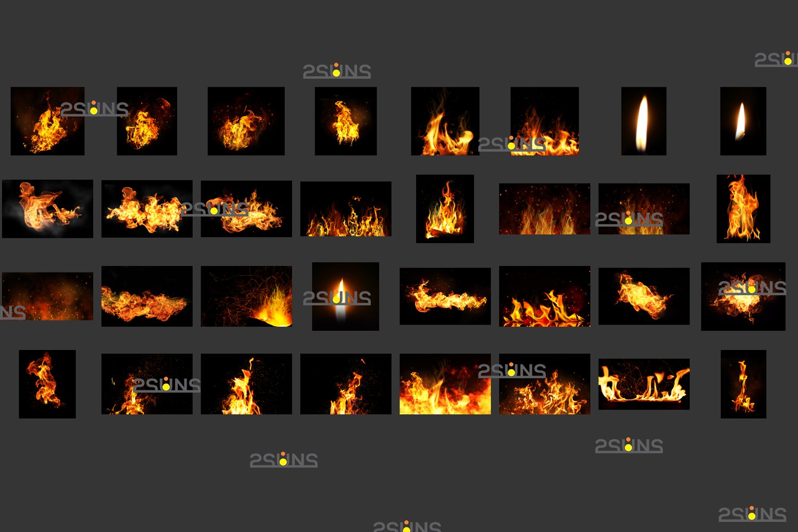Select the thin narrow vertical flame thumbnail

743,384
